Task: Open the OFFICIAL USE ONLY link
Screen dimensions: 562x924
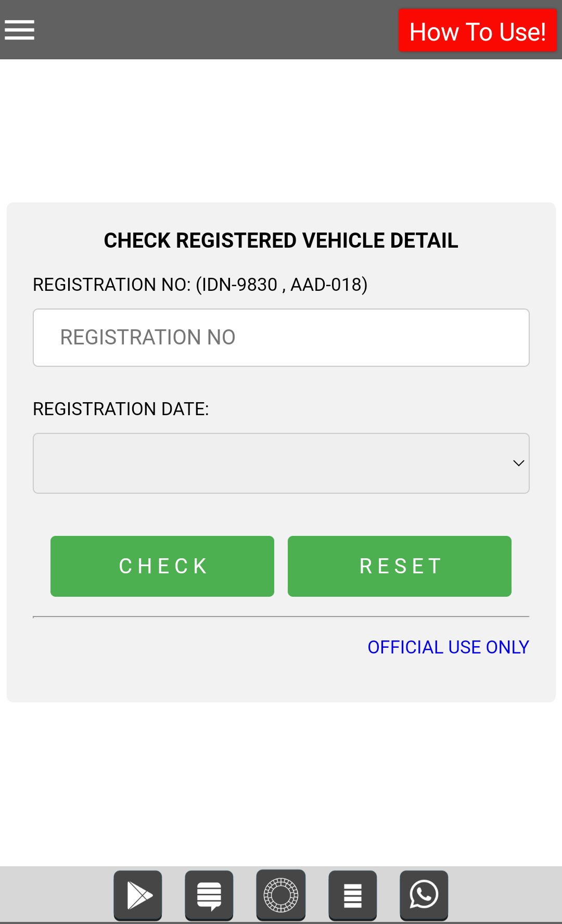Action: [x=448, y=647]
